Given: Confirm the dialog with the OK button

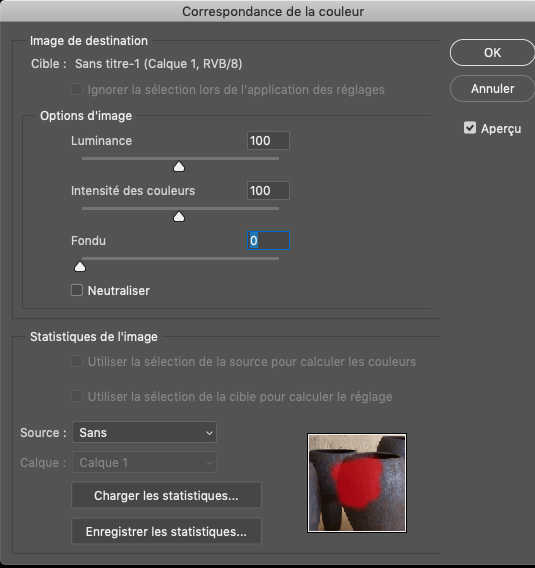Looking at the screenshot, I should pyautogui.click(x=492, y=53).
